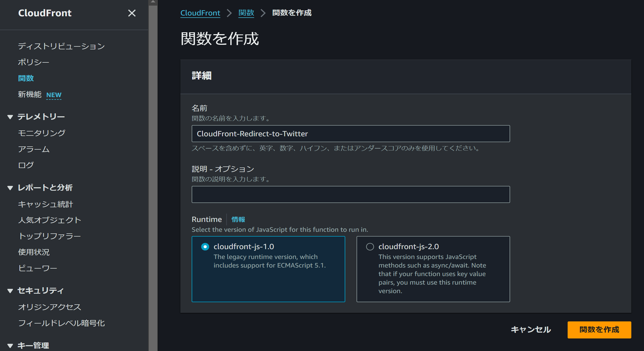Open the Runtime 情報 info link
This screenshot has width=644, height=351.
coord(238,219)
